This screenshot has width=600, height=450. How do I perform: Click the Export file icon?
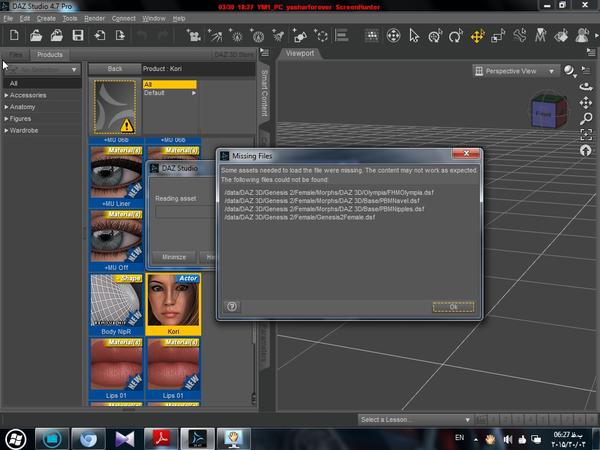(120, 36)
